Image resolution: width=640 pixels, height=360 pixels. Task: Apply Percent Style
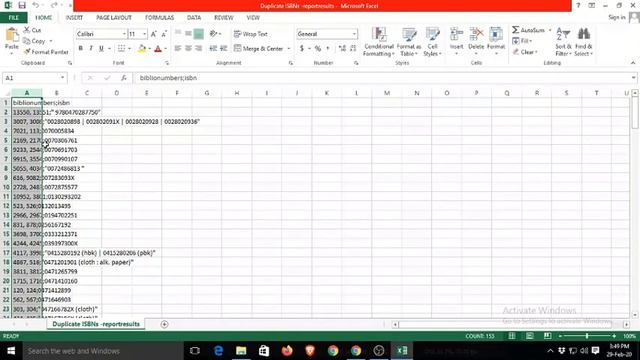[x=318, y=49]
